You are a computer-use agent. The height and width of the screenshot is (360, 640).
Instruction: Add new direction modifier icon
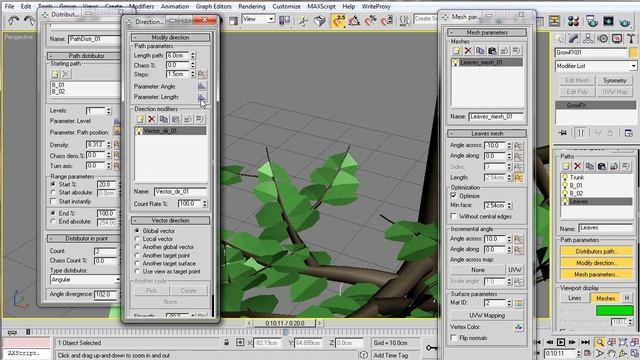(140, 119)
